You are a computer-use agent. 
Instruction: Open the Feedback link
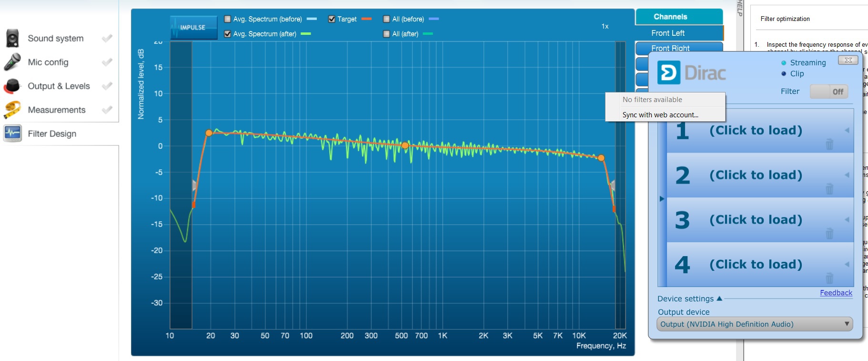(x=836, y=293)
